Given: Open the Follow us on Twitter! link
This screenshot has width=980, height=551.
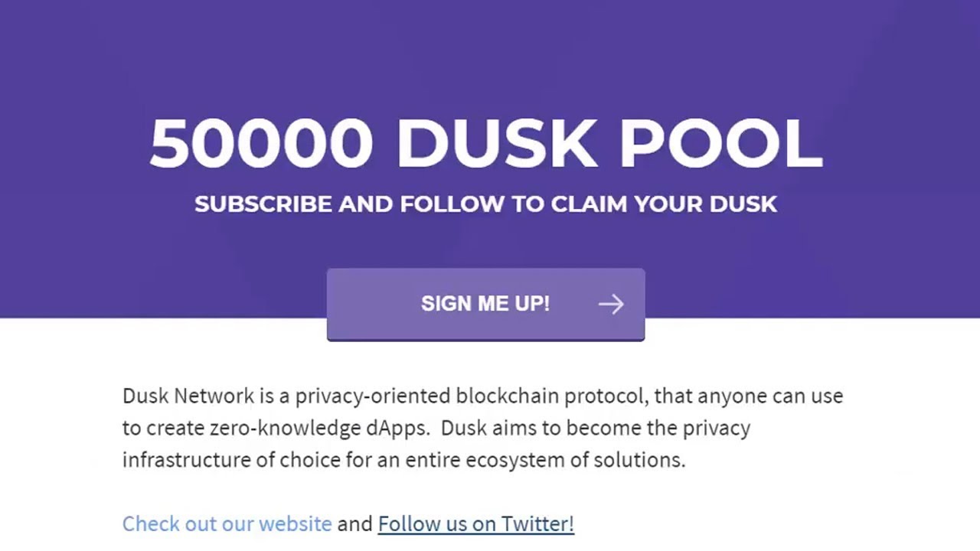Looking at the screenshot, I should tap(475, 523).
